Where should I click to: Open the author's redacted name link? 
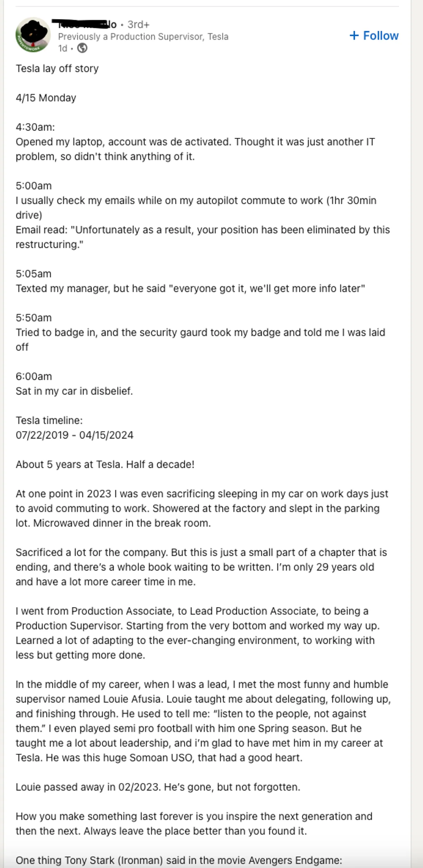tap(84, 24)
